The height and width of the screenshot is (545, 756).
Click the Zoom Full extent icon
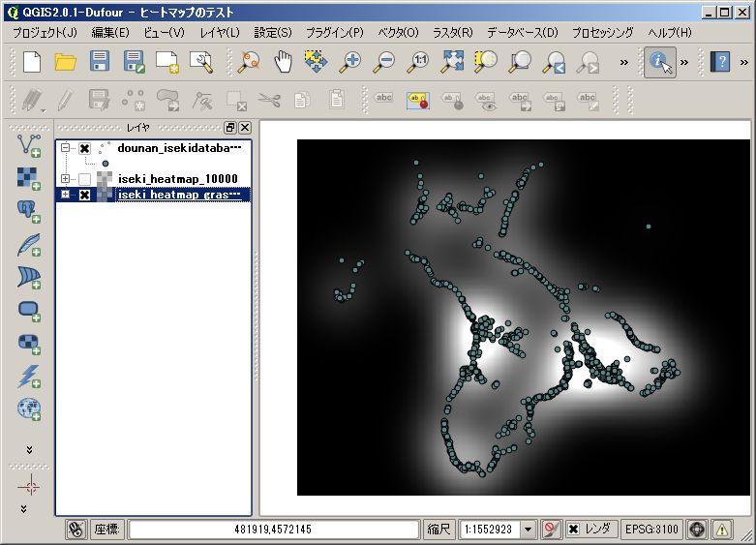(452, 62)
